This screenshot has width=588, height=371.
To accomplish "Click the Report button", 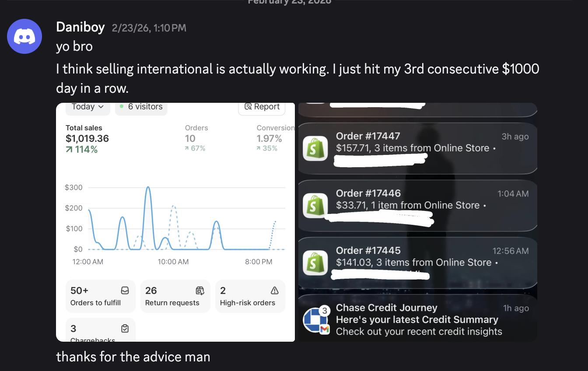I will pyautogui.click(x=262, y=107).
